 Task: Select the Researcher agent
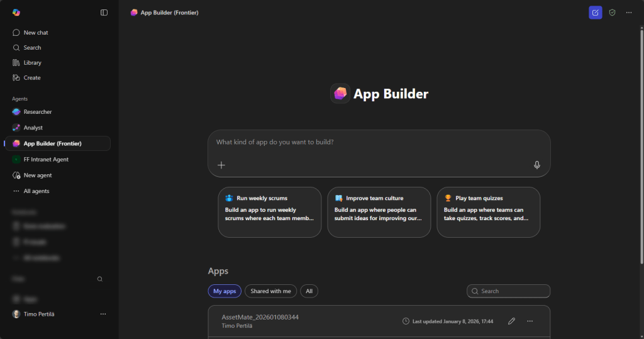(x=38, y=112)
